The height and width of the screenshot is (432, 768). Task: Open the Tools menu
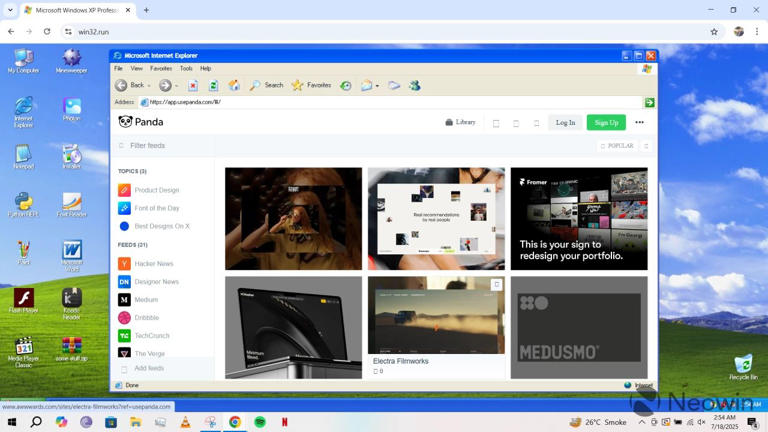tap(186, 69)
